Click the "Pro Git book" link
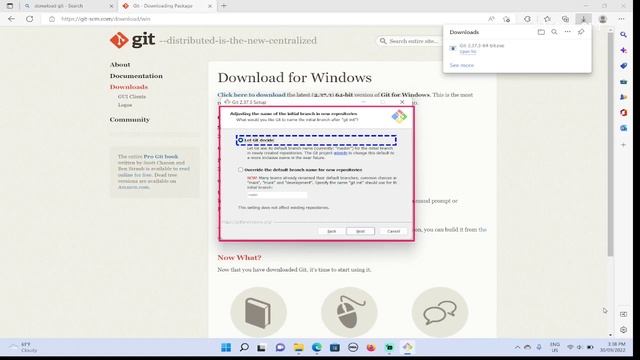 (x=161, y=156)
